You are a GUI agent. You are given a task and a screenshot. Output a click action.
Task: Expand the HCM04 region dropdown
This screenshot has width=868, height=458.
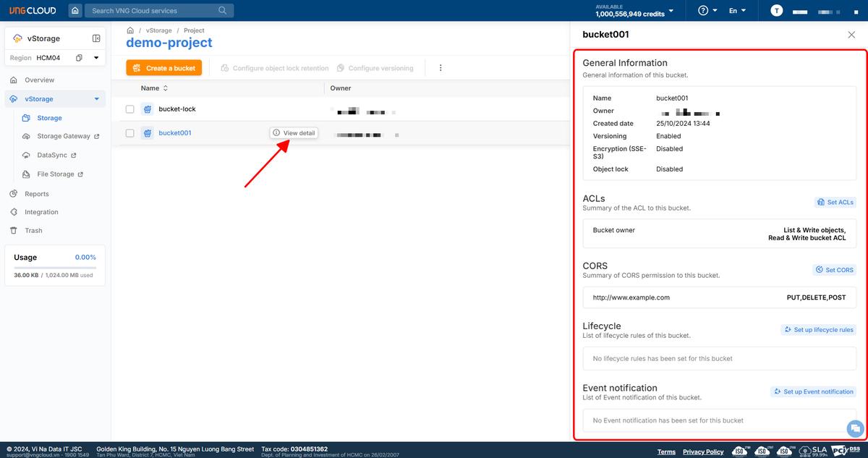[96, 57]
